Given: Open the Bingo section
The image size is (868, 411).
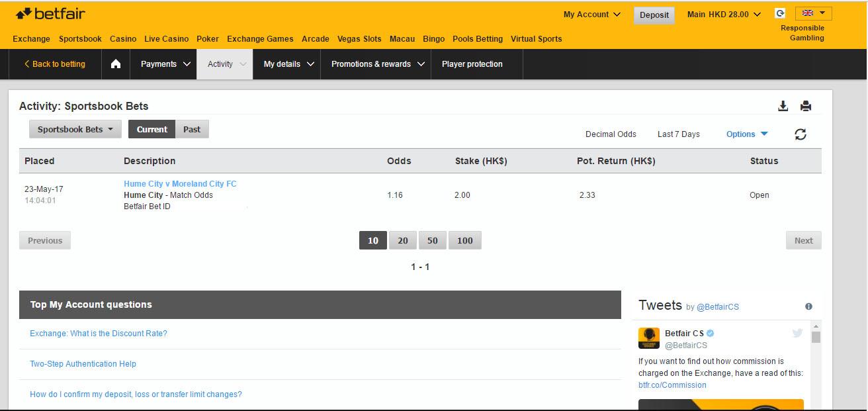Looking at the screenshot, I should pos(434,39).
